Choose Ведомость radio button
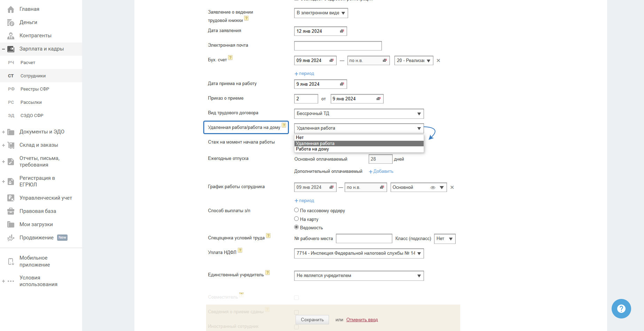 tap(297, 227)
